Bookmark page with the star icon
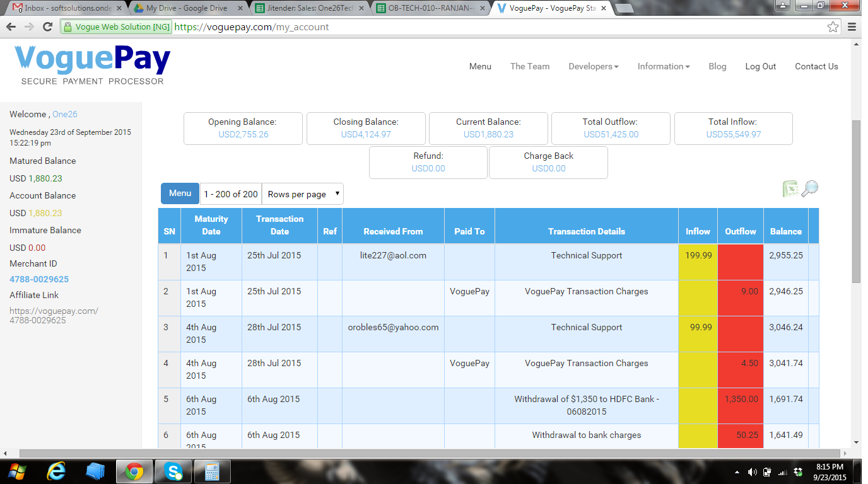This screenshot has width=868, height=484. 833,27
